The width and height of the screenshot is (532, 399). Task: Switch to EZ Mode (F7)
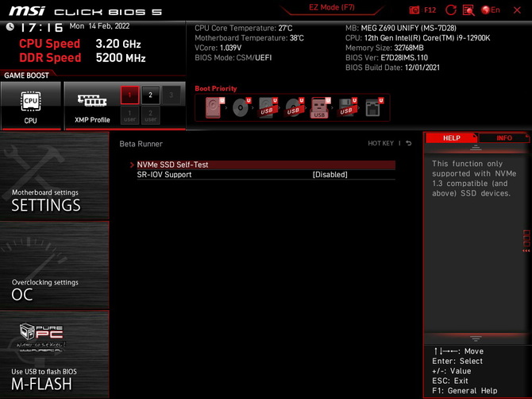click(331, 7)
